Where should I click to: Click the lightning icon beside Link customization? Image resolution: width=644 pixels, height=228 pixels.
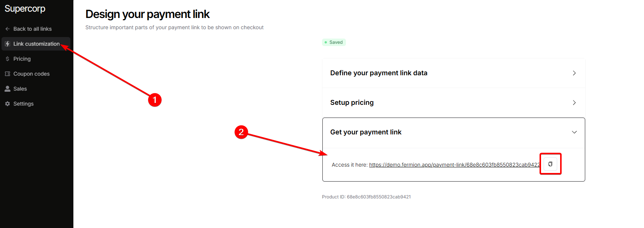click(7, 44)
